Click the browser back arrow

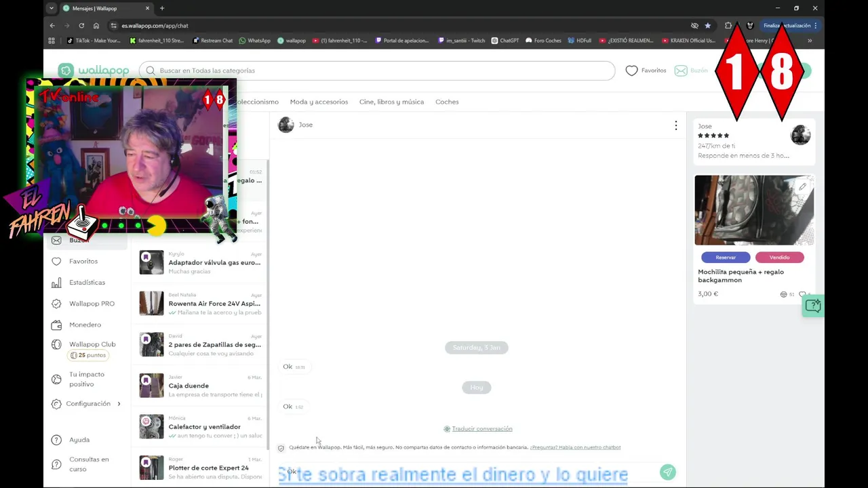pos(52,26)
